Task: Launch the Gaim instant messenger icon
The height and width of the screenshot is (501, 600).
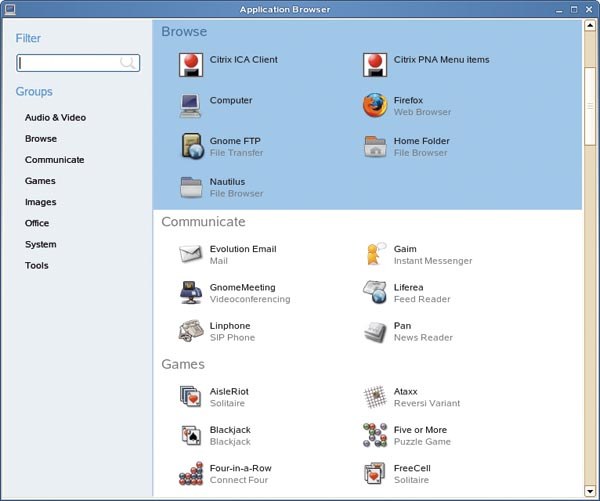Action: point(375,254)
